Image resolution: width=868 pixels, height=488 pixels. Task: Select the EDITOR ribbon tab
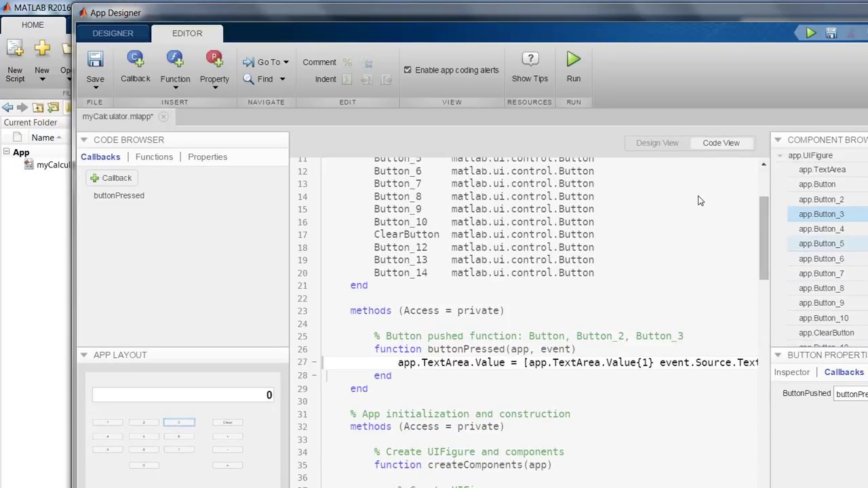click(x=187, y=33)
